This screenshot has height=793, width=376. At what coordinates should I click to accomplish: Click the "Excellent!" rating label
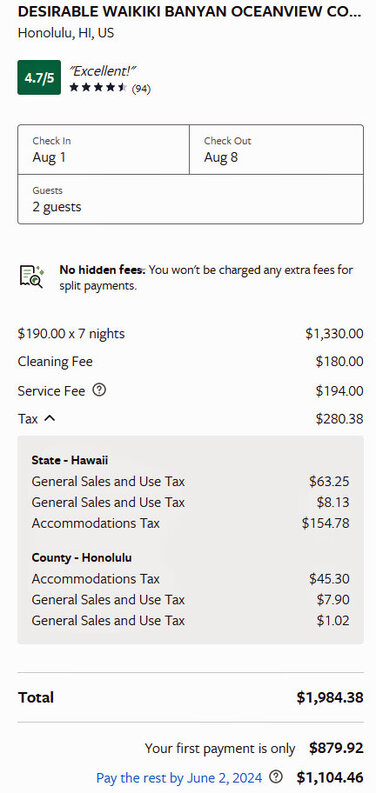[x=103, y=71]
